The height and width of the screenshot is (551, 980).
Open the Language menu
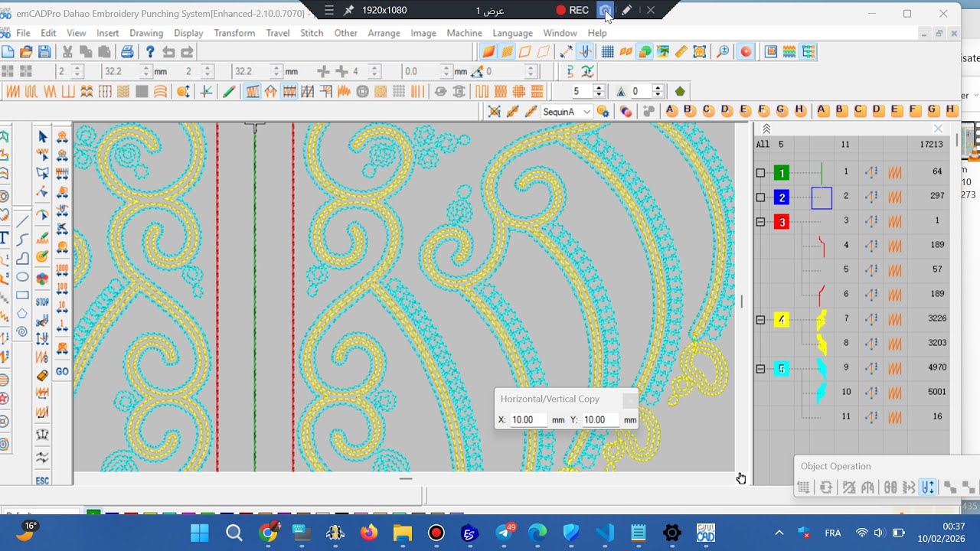[512, 33]
